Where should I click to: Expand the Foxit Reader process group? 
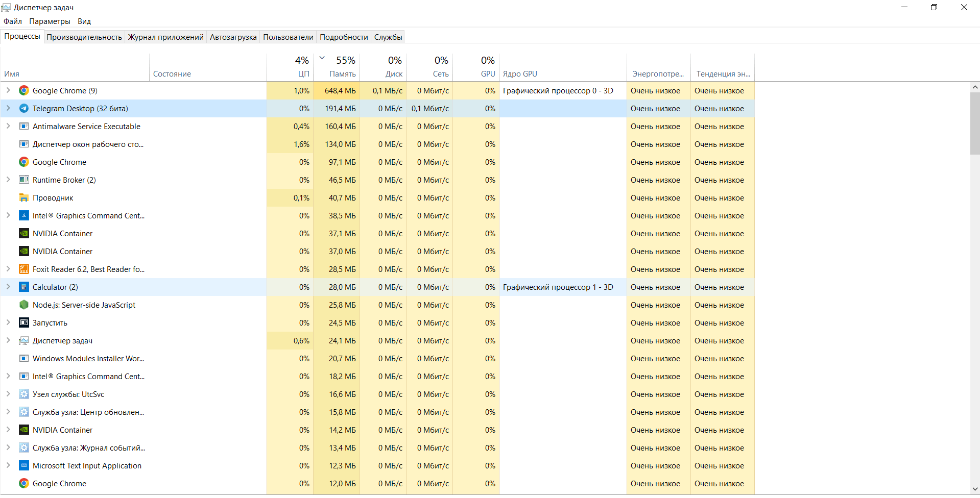point(8,269)
